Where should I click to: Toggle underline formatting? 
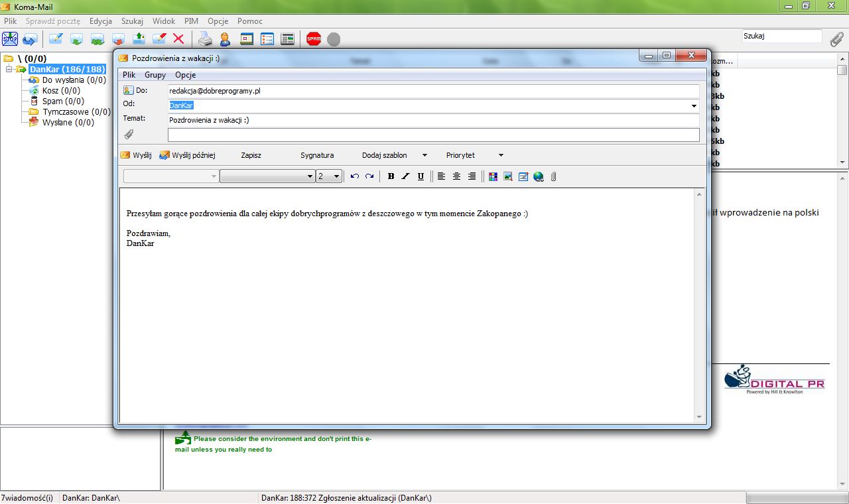(421, 176)
